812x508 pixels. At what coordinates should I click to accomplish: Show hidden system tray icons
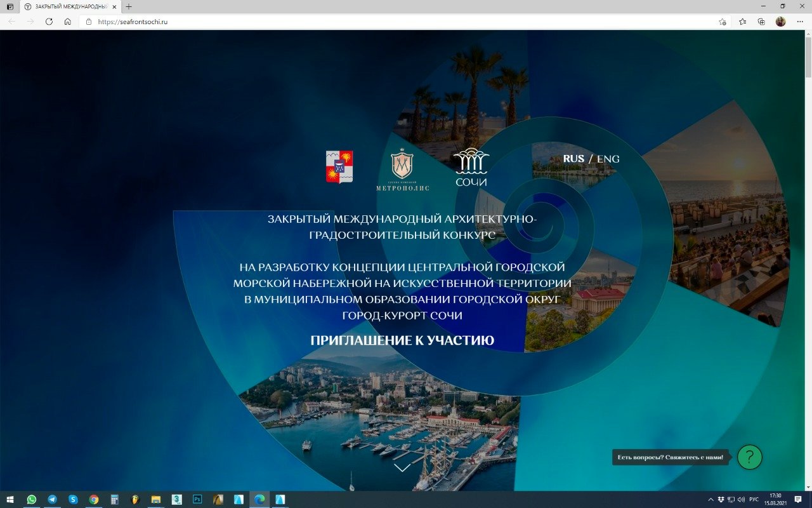(710, 499)
